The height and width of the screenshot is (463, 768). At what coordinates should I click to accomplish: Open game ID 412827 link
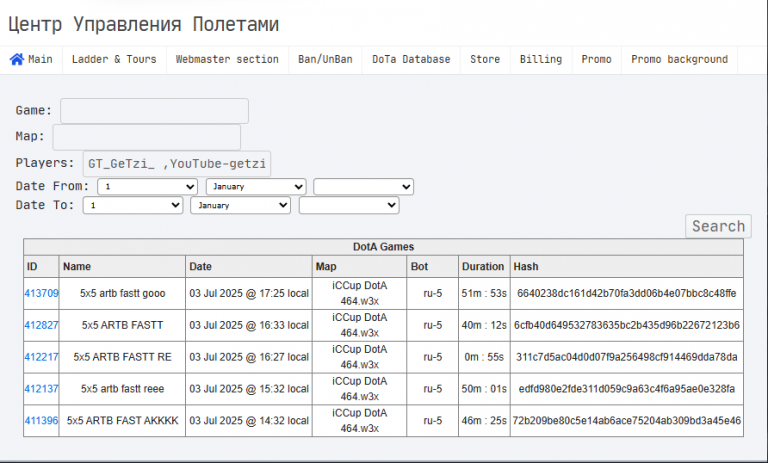[x=42, y=325]
